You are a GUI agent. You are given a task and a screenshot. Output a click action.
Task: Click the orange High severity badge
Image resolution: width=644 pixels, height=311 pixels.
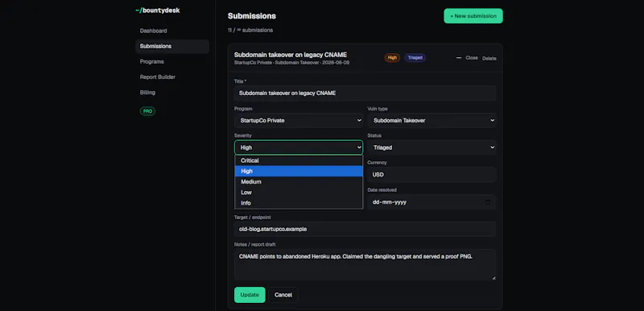coord(392,57)
